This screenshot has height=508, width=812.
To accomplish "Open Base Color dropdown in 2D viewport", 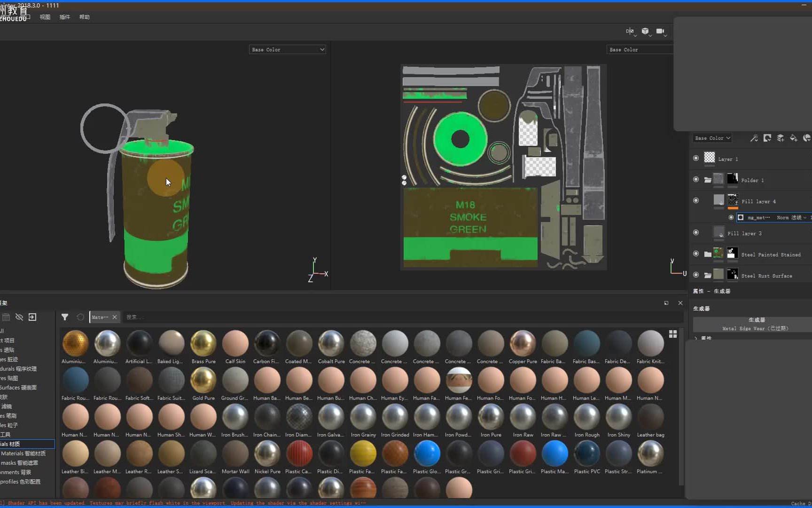I will (x=640, y=49).
